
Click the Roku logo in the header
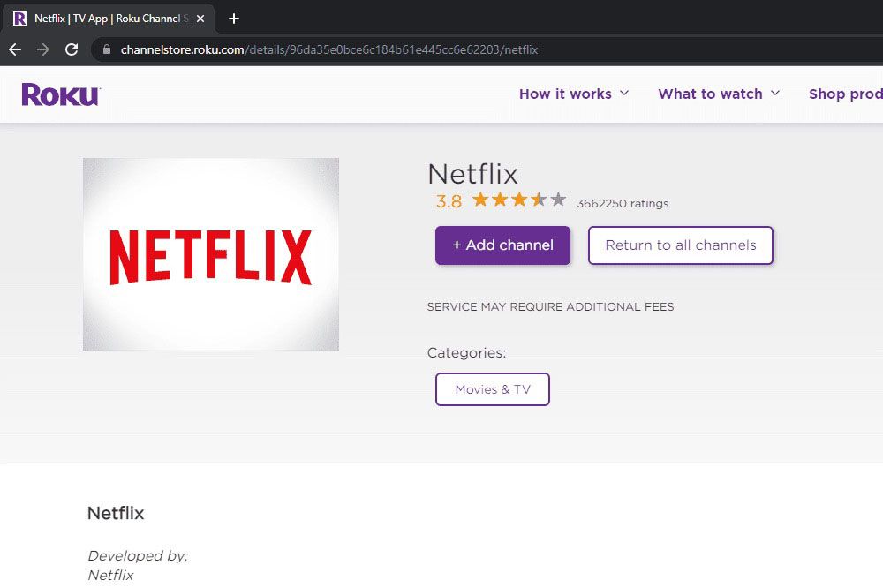tap(58, 94)
